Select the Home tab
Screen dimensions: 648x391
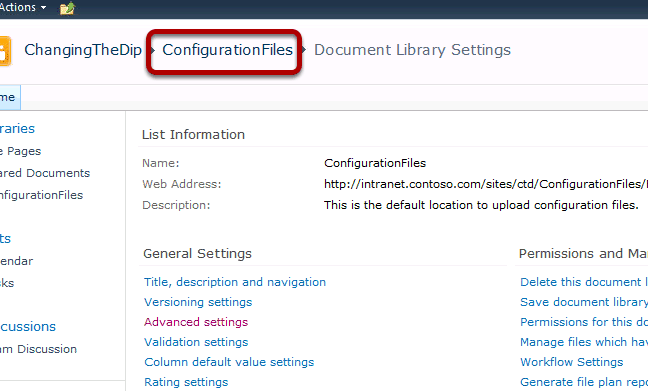point(10,97)
